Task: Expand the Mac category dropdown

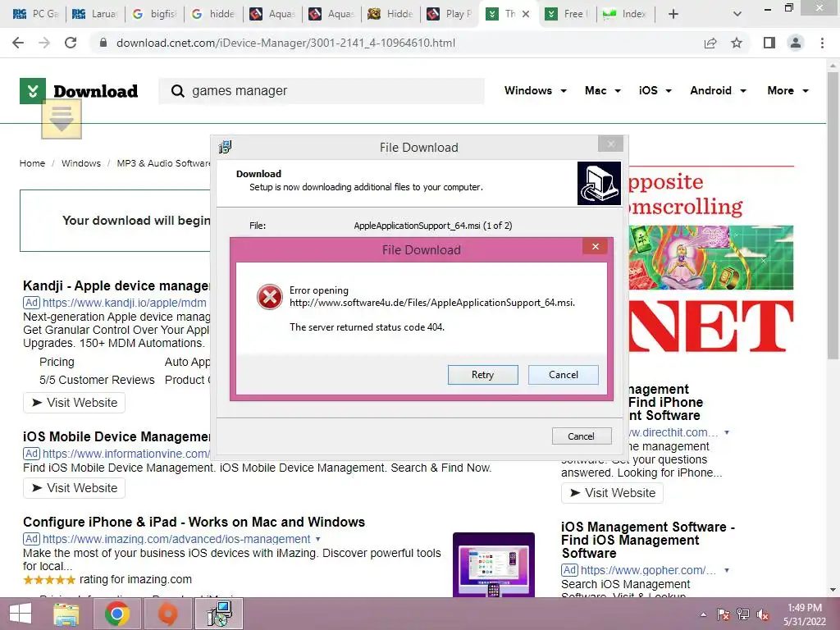Action: coord(603,90)
